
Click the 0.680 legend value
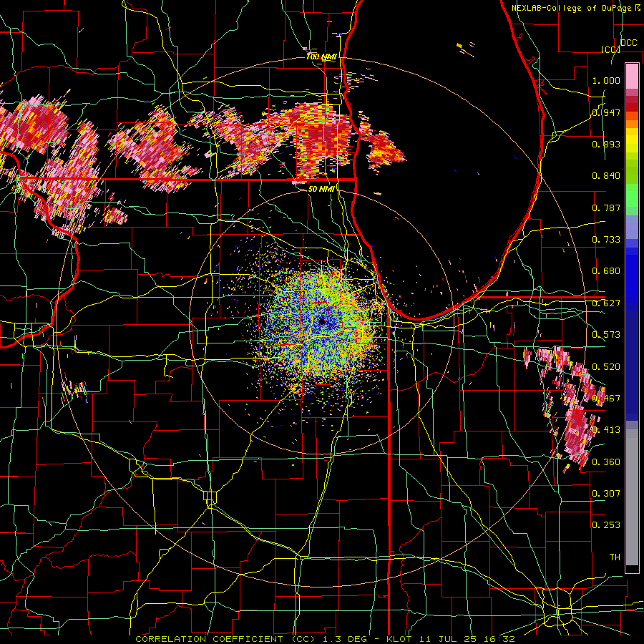[606, 271]
